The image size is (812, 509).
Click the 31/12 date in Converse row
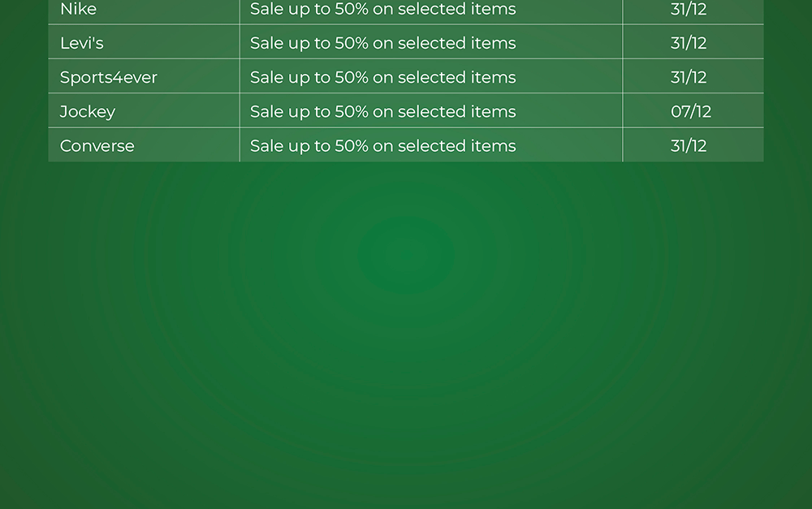click(689, 146)
